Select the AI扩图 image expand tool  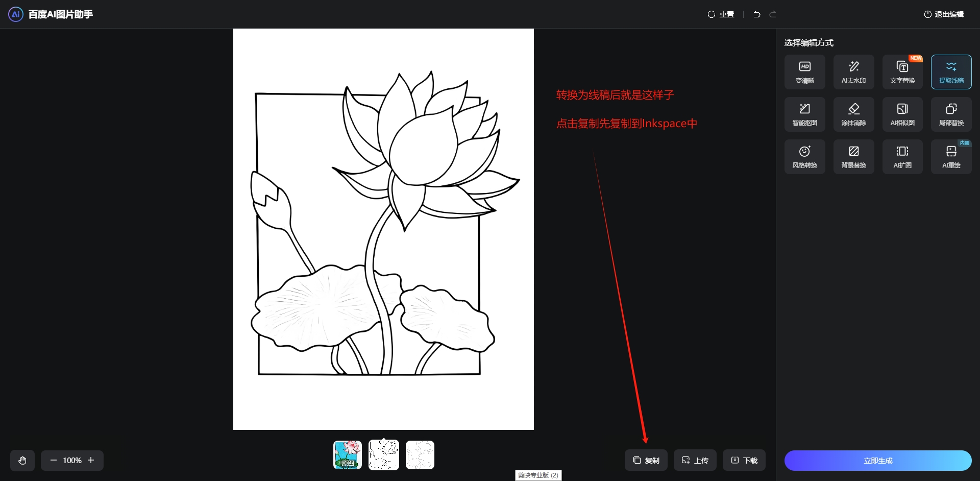pos(902,157)
